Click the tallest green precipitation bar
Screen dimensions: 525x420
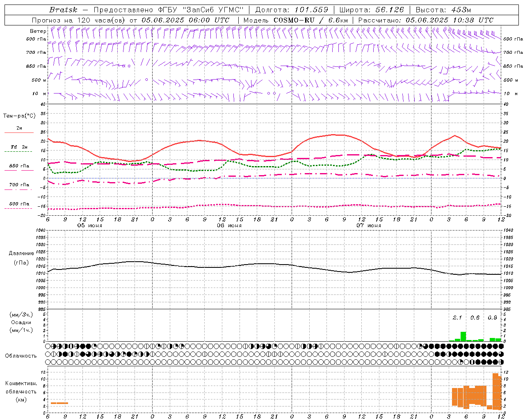463,336
